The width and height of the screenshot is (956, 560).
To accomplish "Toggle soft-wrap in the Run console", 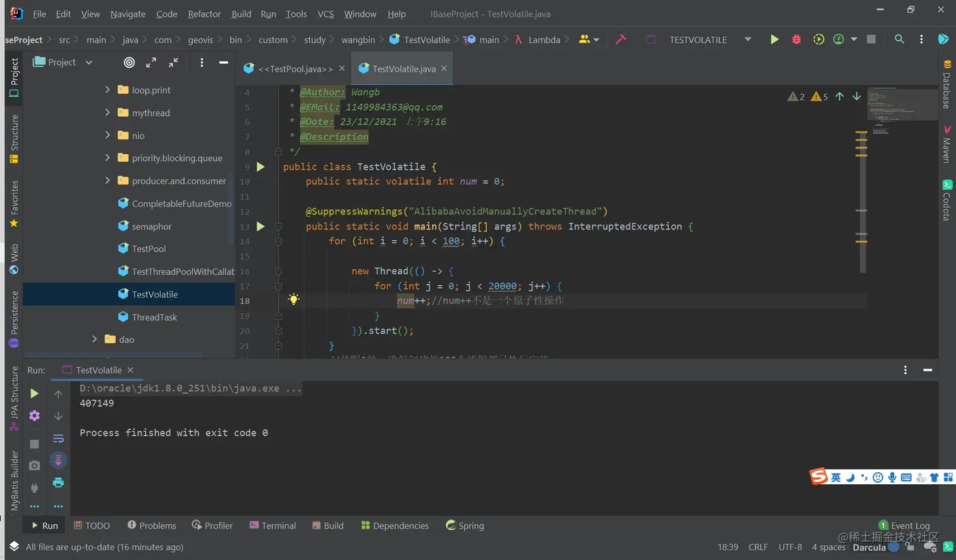I will [x=58, y=438].
